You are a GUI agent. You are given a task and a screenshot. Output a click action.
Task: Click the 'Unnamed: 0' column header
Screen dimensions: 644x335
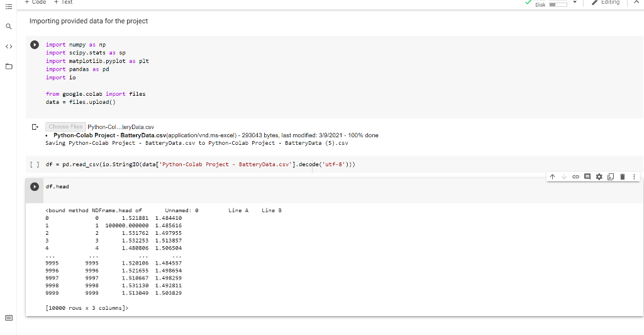click(182, 210)
